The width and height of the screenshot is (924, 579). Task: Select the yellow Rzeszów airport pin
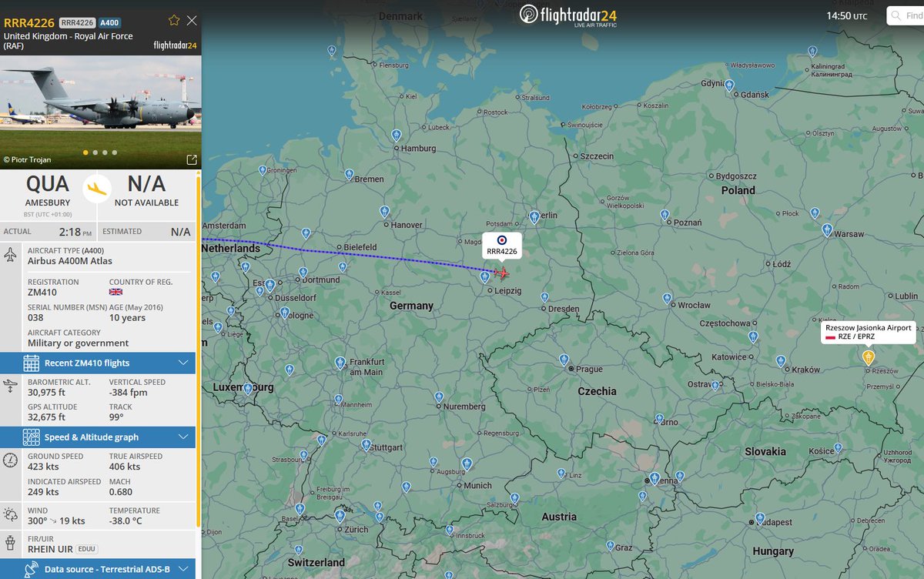point(868,358)
